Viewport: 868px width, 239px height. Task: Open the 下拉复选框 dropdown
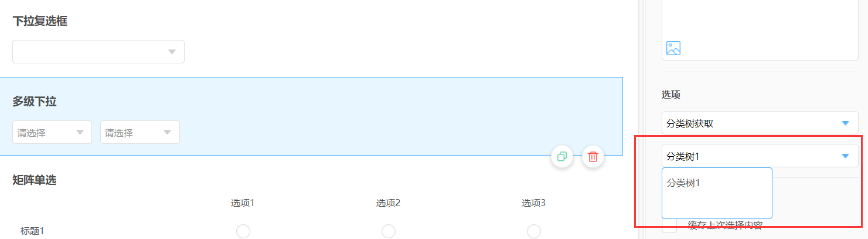[98, 52]
